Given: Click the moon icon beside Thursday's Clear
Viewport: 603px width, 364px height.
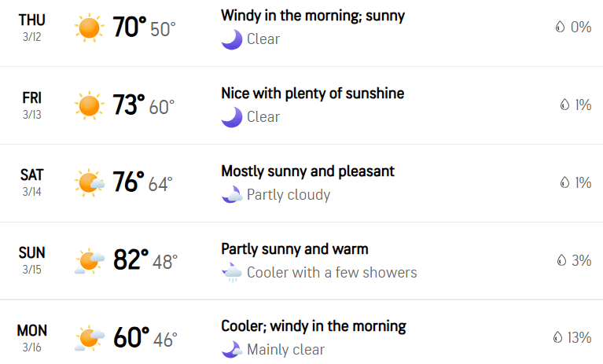Looking at the screenshot, I should pos(232,39).
